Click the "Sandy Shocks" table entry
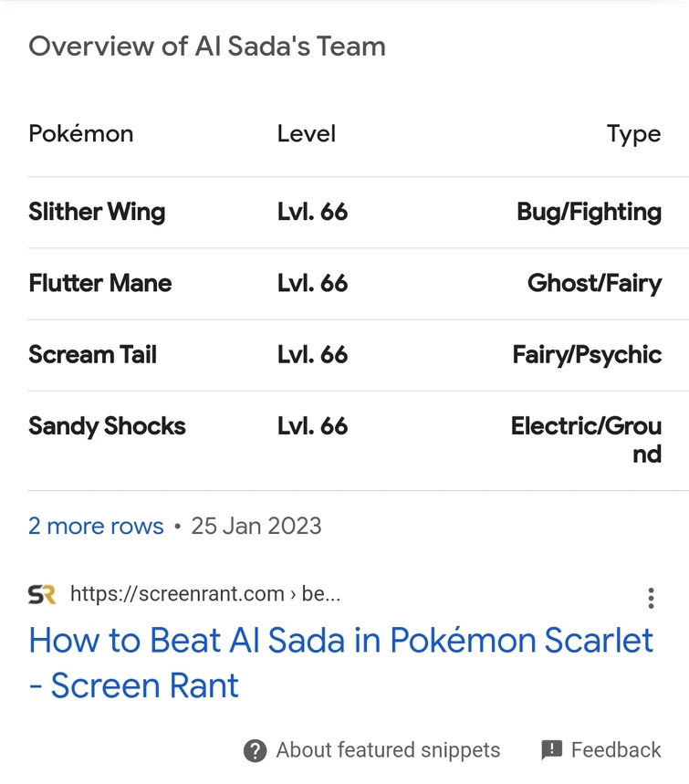 (107, 426)
